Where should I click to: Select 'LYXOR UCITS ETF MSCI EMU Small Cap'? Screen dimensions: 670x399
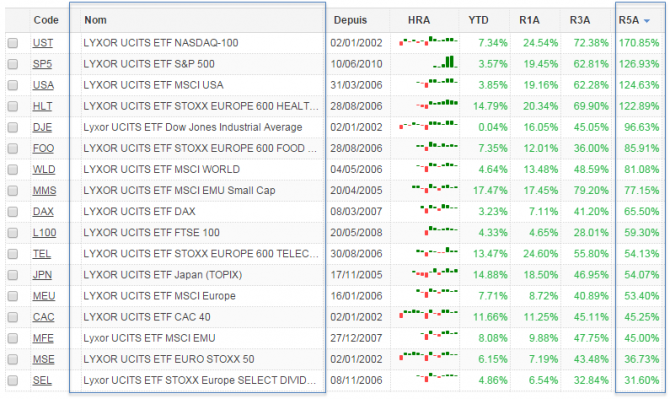(x=179, y=191)
